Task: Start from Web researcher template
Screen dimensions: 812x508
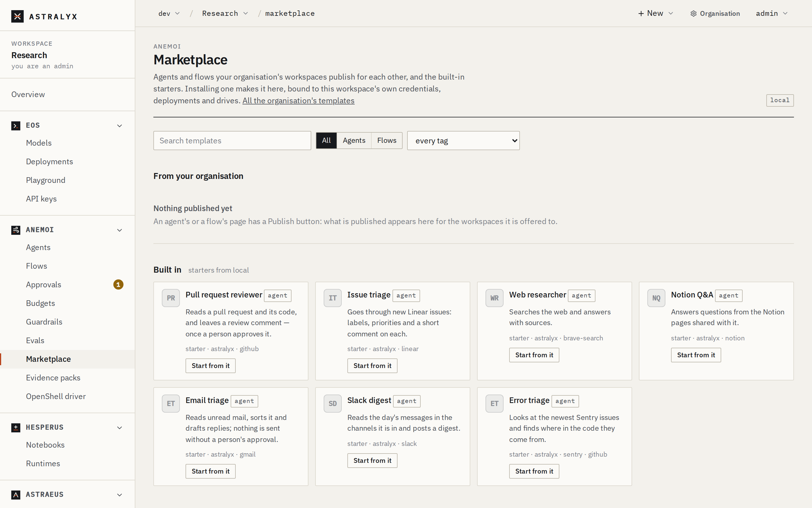Action: tap(534, 355)
